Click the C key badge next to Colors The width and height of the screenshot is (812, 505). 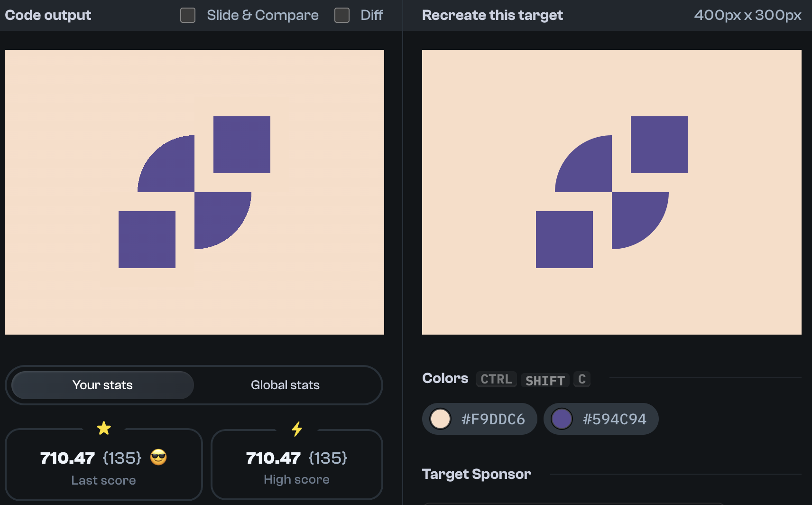tap(582, 379)
